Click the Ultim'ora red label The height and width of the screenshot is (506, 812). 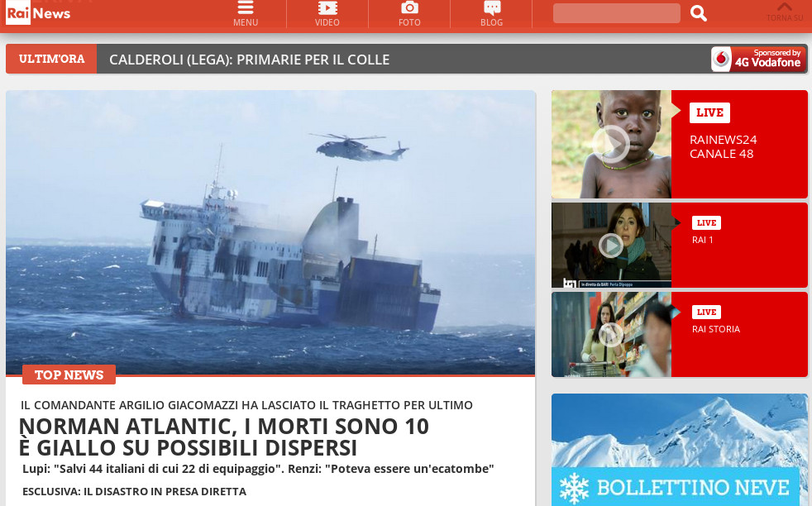pos(51,59)
